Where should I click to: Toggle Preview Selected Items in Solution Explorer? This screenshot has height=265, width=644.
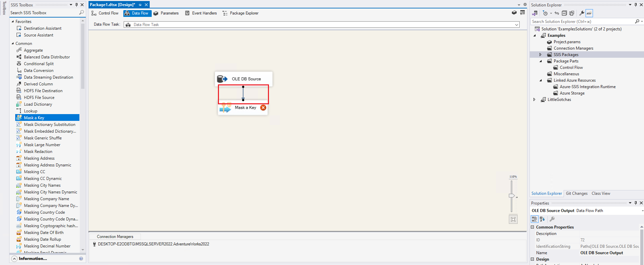(x=589, y=13)
